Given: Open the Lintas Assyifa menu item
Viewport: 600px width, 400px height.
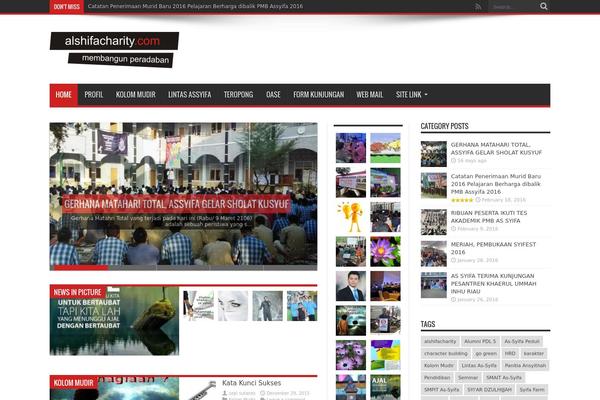Looking at the screenshot, I should point(189,95).
